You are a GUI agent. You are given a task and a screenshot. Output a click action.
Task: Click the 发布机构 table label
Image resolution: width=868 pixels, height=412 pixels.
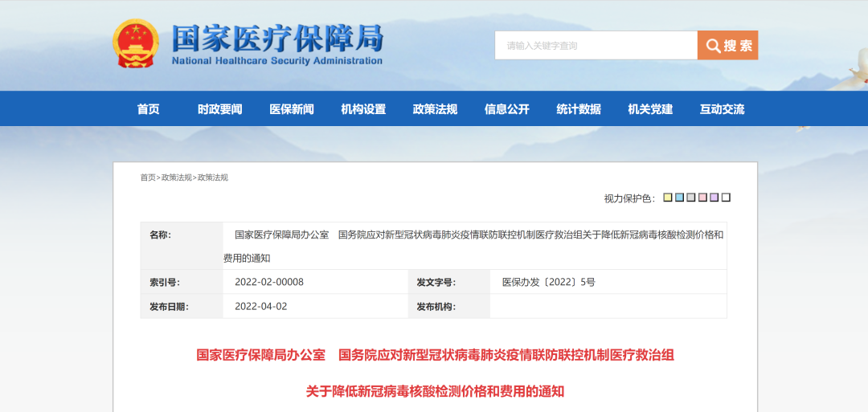tap(436, 307)
